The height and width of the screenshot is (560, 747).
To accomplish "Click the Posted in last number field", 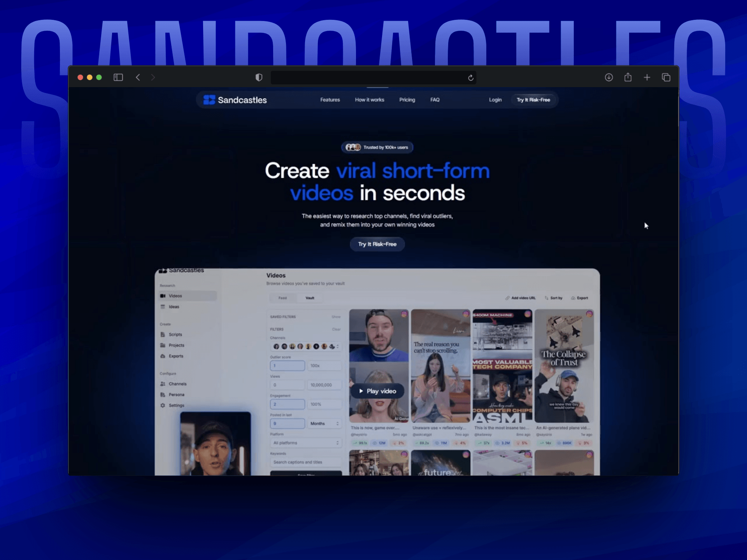I will point(288,424).
